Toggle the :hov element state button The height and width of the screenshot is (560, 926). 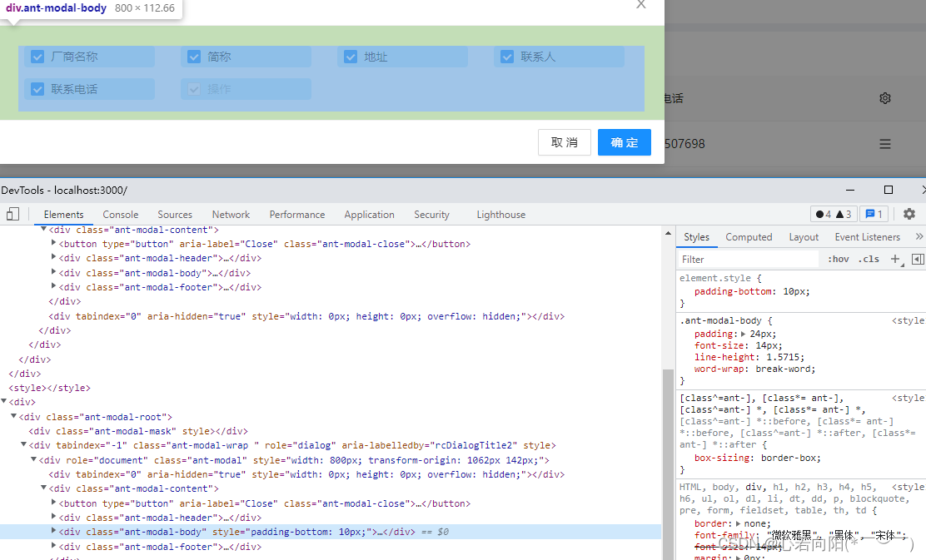[x=838, y=259]
